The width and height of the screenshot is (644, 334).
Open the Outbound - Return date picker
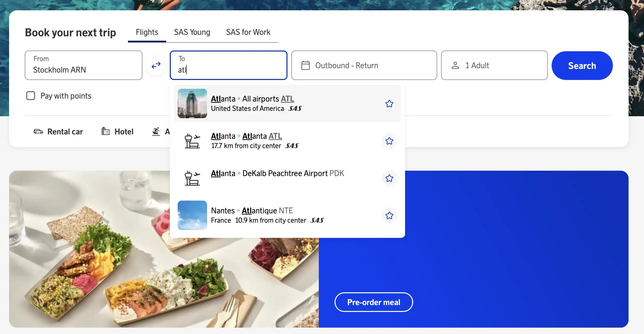[x=364, y=65]
